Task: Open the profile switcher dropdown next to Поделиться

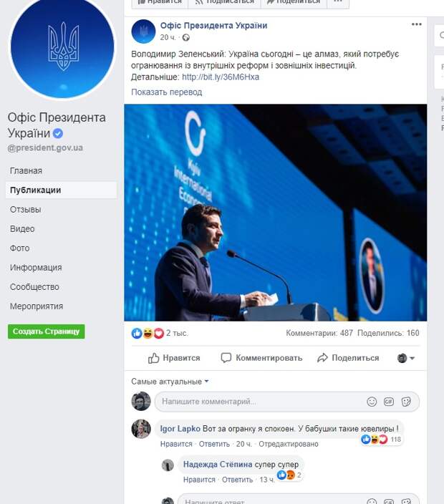Action: (x=406, y=358)
